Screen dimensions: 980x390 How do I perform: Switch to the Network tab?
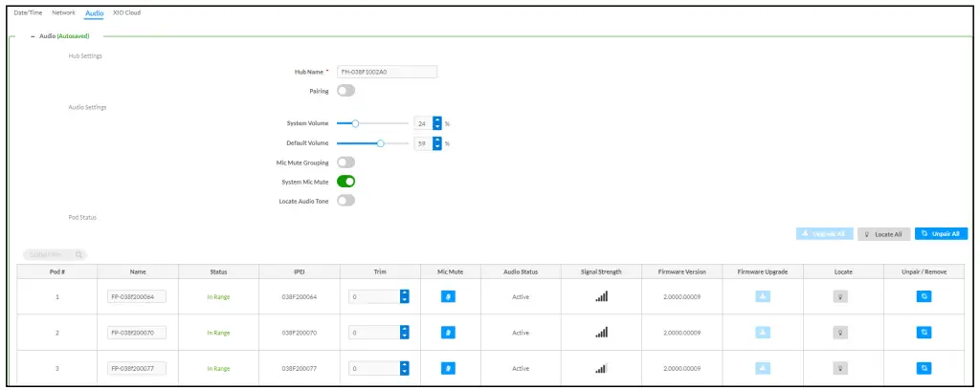coord(64,13)
